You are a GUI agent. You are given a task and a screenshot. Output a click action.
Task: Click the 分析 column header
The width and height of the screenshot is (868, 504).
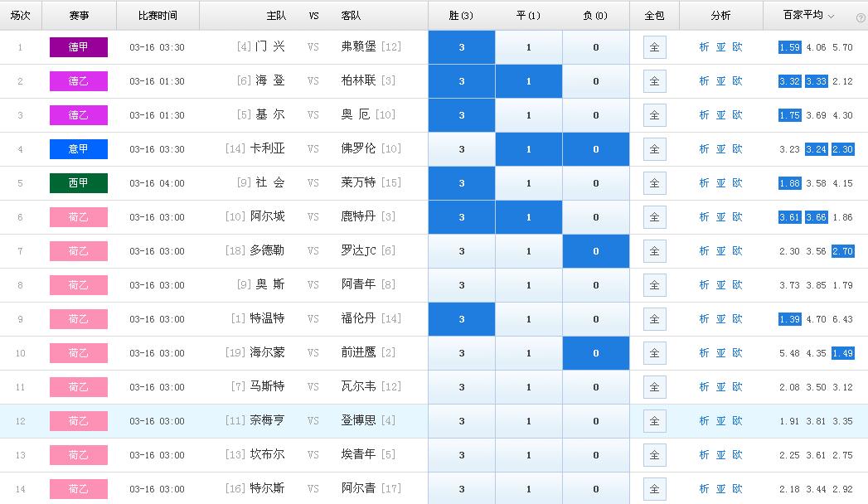tap(720, 16)
